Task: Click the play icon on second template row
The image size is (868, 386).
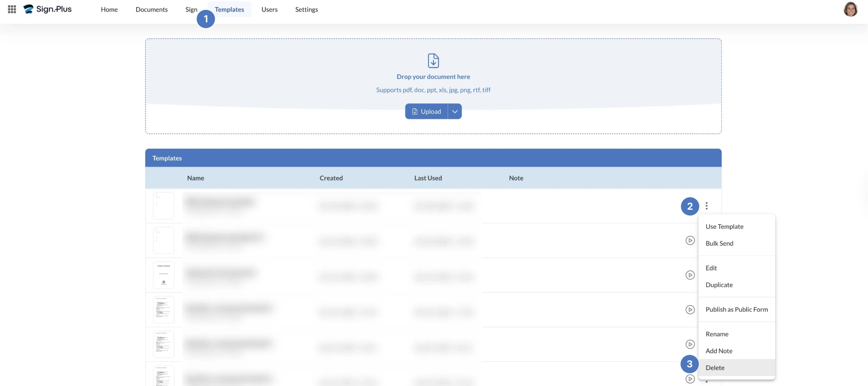Action: point(690,241)
